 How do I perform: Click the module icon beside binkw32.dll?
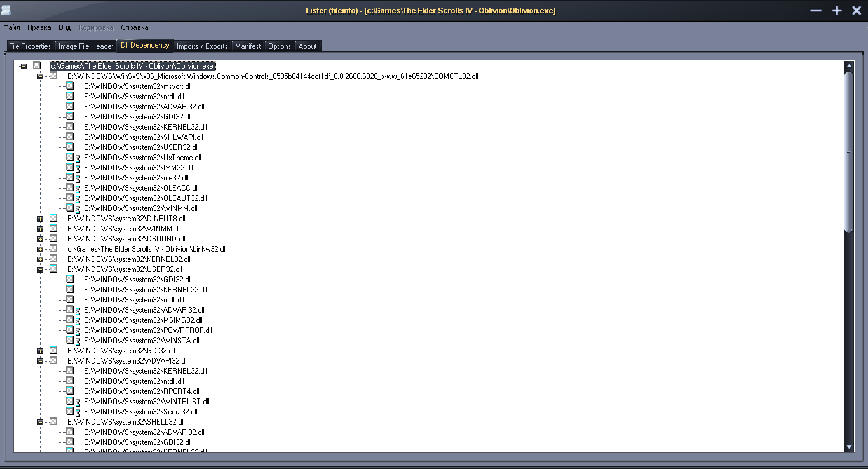tap(53, 248)
